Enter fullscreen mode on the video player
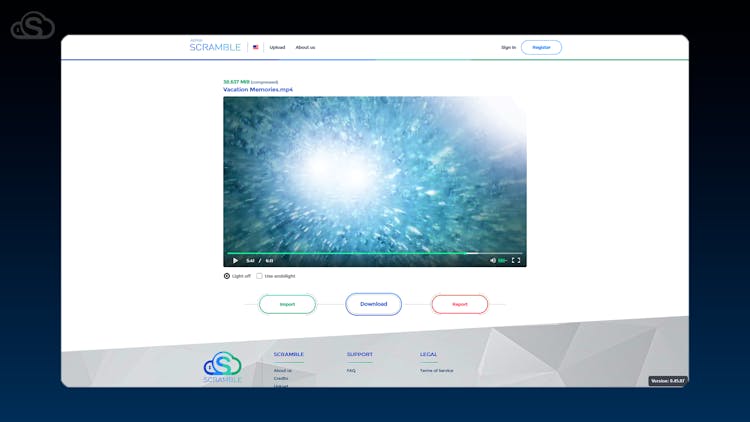This screenshot has width=750, height=422. (516, 260)
